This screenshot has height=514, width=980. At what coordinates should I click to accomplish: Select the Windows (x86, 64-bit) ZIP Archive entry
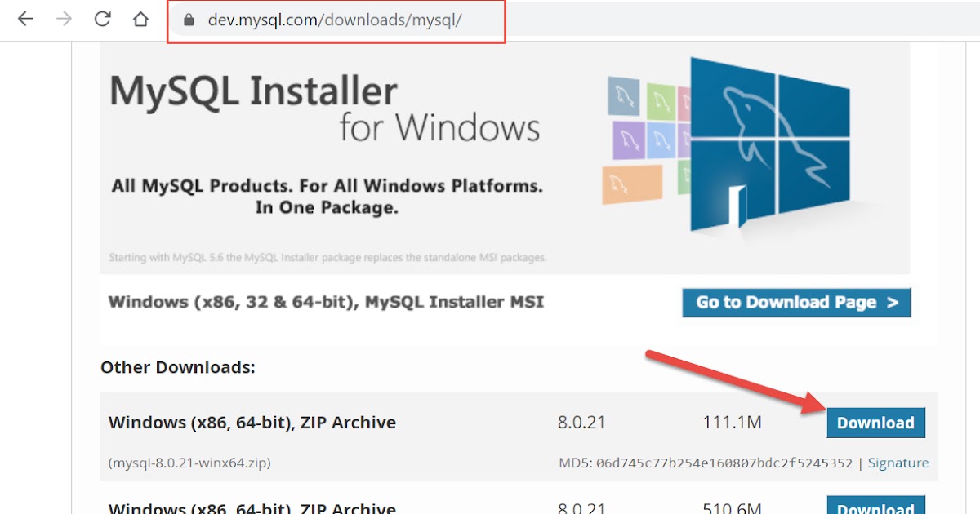click(x=252, y=423)
